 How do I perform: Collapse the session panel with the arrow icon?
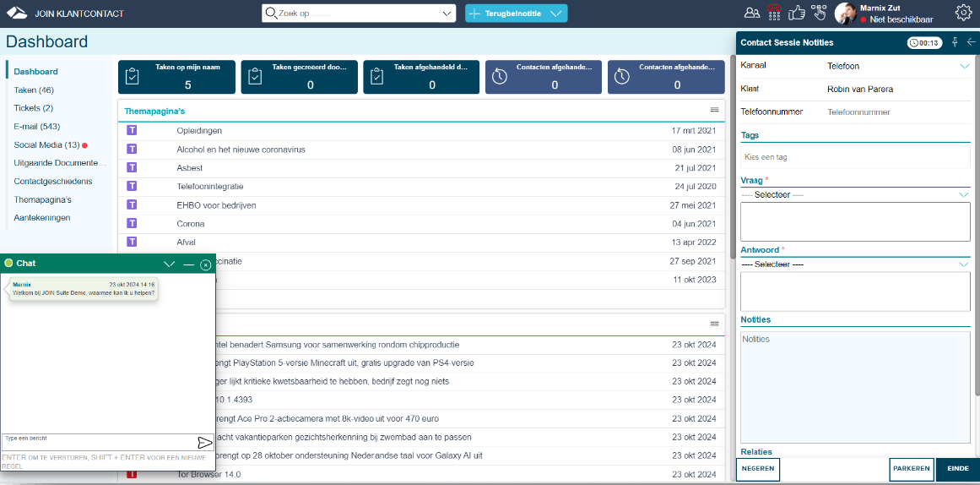tap(971, 42)
